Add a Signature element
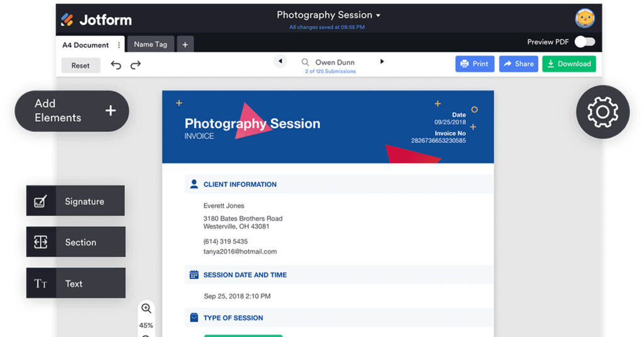644x337 pixels. [75, 201]
